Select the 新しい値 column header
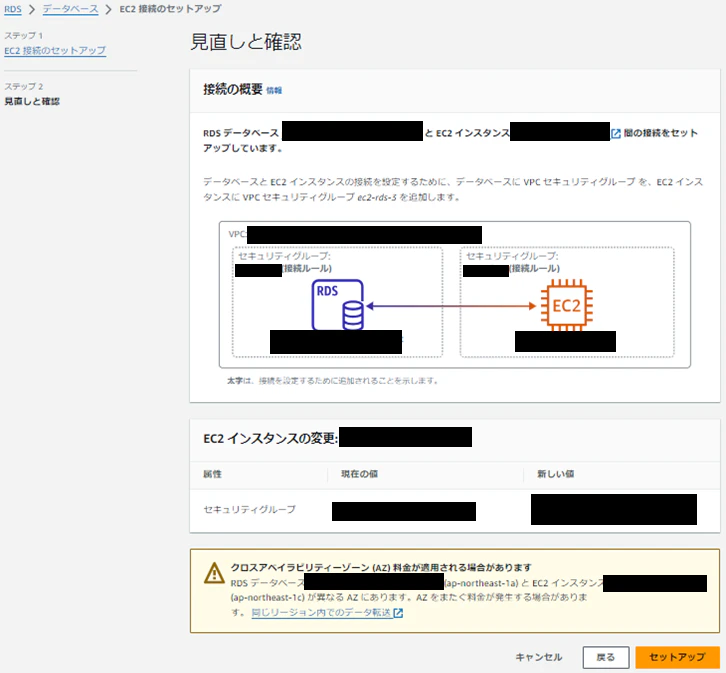Viewport: 726px width, 673px height. click(x=556, y=474)
